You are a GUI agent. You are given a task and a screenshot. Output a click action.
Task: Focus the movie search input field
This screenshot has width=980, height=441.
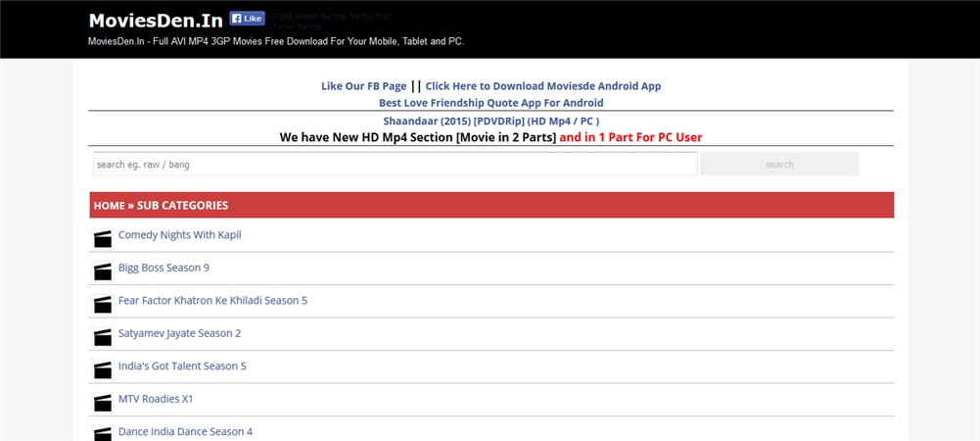(395, 165)
